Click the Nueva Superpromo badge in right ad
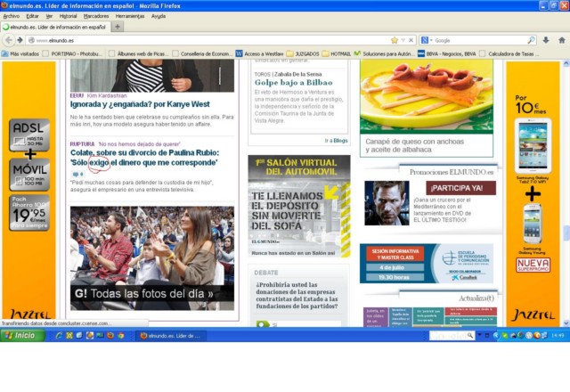The height and width of the screenshot is (392, 570). [533, 265]
